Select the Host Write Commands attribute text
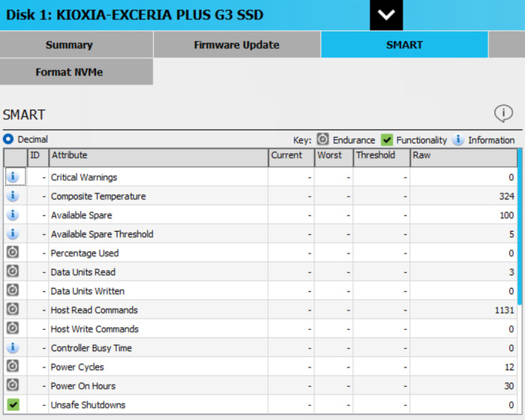The image size is (525, 420). pos(94,329)
